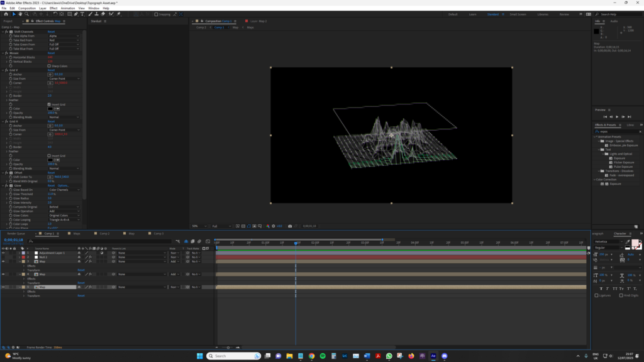Switch to the Render Queue tab
Screen dimensions: 644x362
(x=16, y=234)
